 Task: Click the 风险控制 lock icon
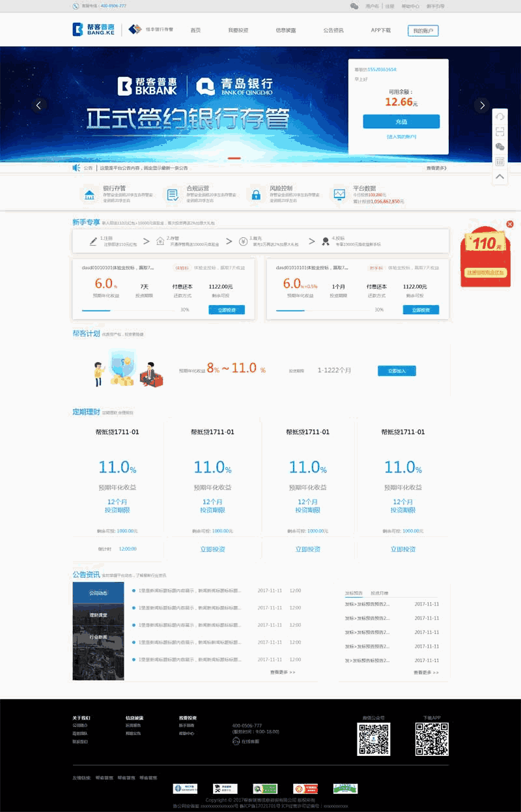tap(256, 194)
